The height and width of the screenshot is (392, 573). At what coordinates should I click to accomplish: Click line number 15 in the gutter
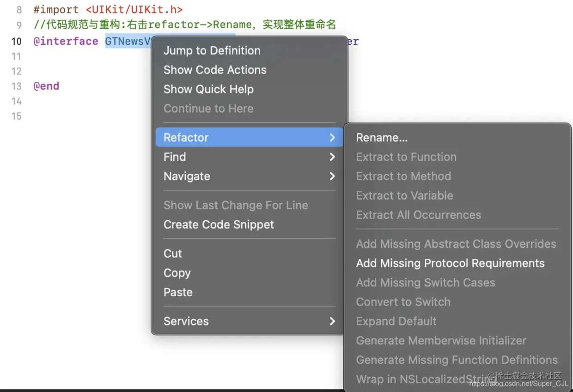(16, 116)
